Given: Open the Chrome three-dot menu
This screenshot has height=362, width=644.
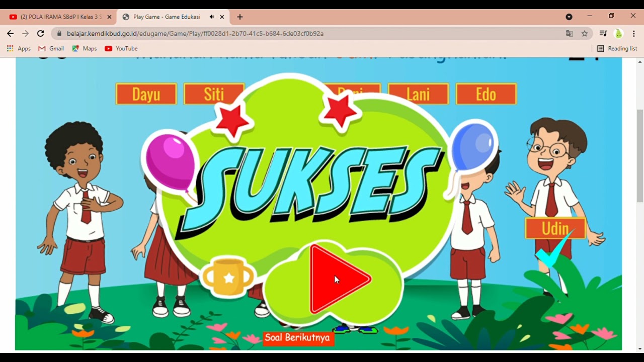Looking at the screenshot, I should pos(634,34).
